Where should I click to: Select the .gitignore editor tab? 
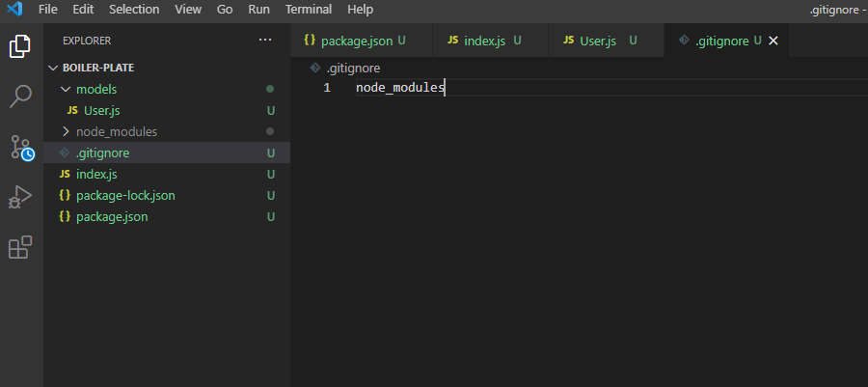(x=726, y=41)
